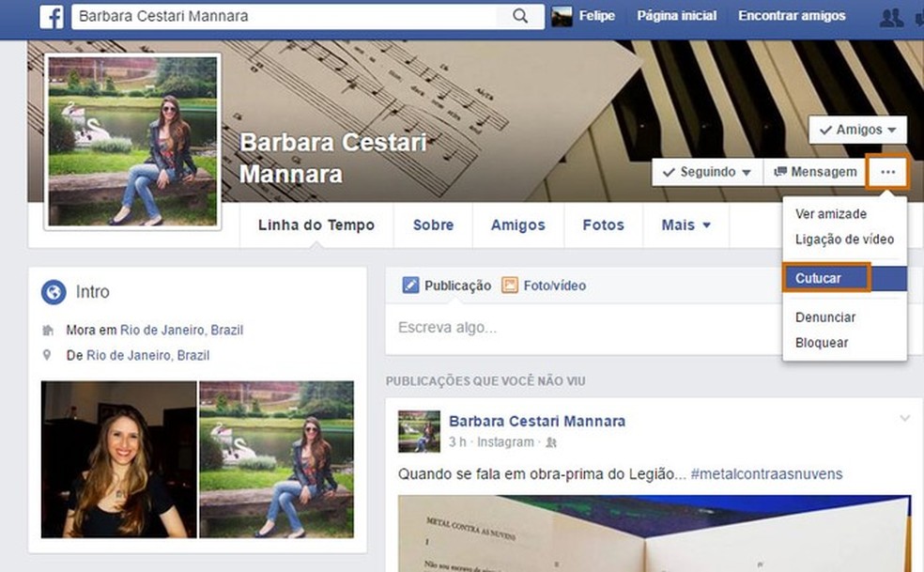Click the Barbara Cestari Mannara cover name
Viewport: 924px width, 572px height.
click(333, 158)
